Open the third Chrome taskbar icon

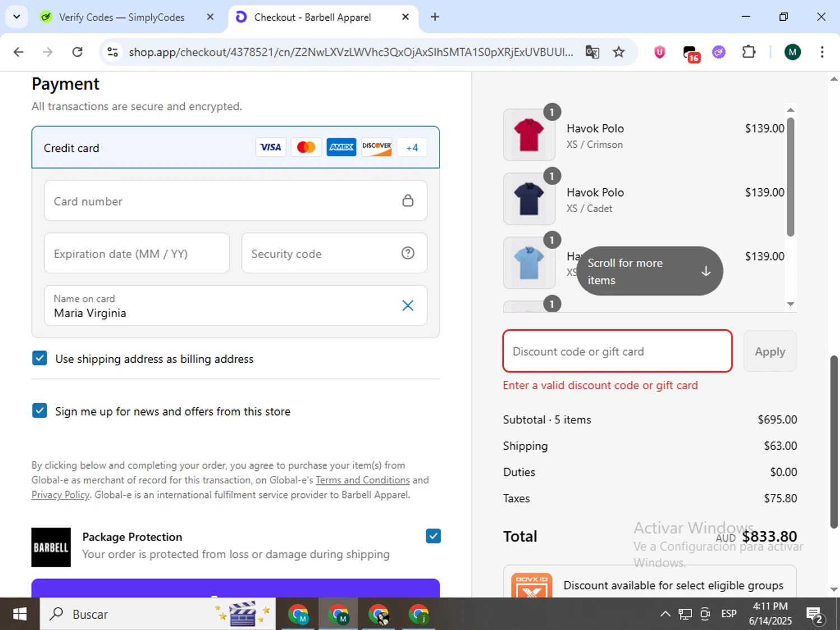point(379,614)
